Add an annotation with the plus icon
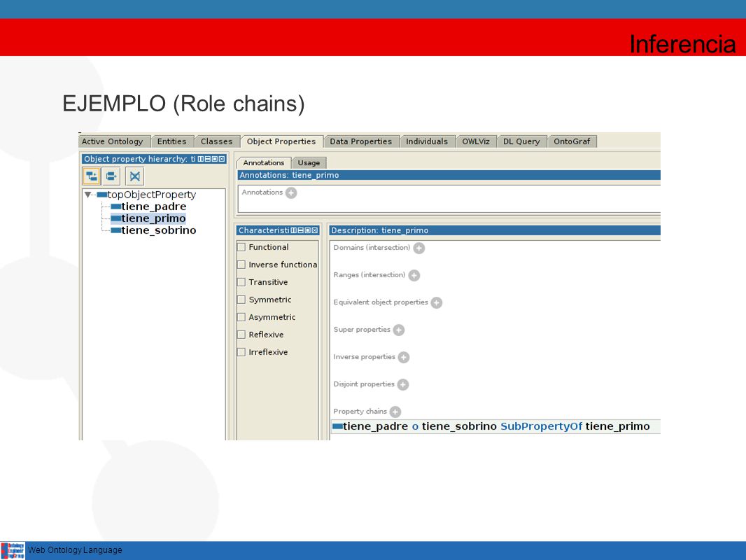This screenshot has width=746, height=560. (x=291, y=192)
